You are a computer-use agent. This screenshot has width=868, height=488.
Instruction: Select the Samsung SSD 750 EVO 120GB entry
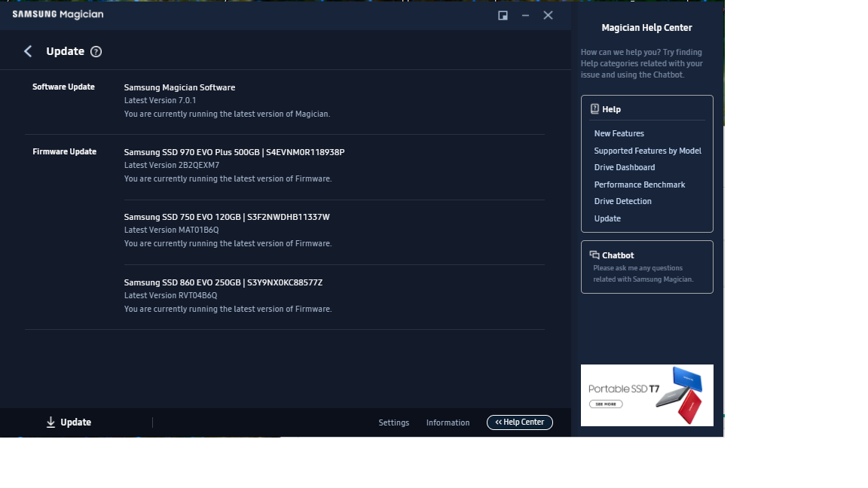(227, 217)
